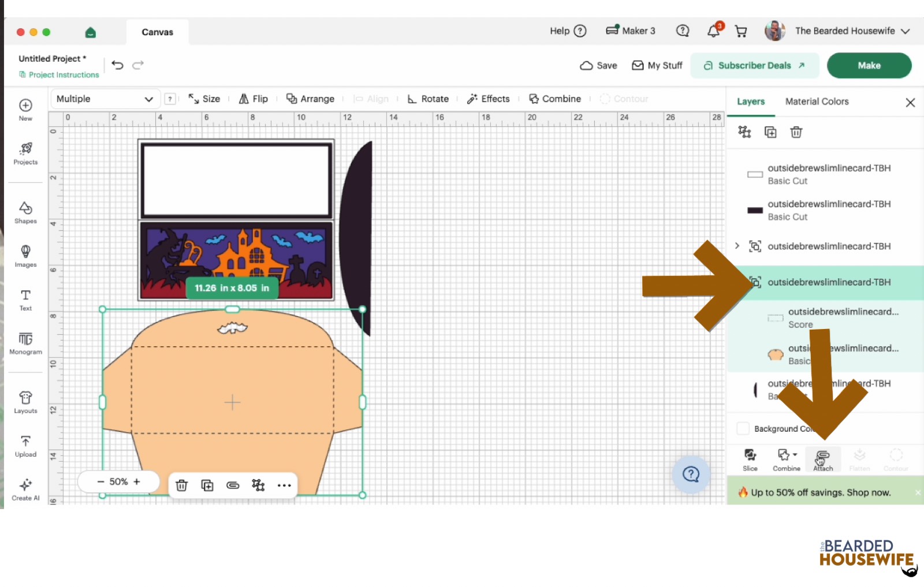Select the highlighted outsidebrewslimlinecard-TBH group
924x587 pixels.
click(825, 282)
